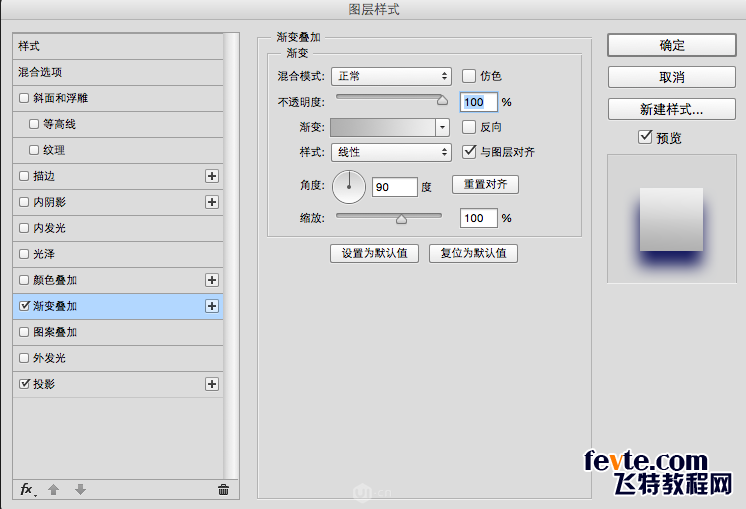Add another 内阴影 effect with plus icon

click(x=212, y=202)
